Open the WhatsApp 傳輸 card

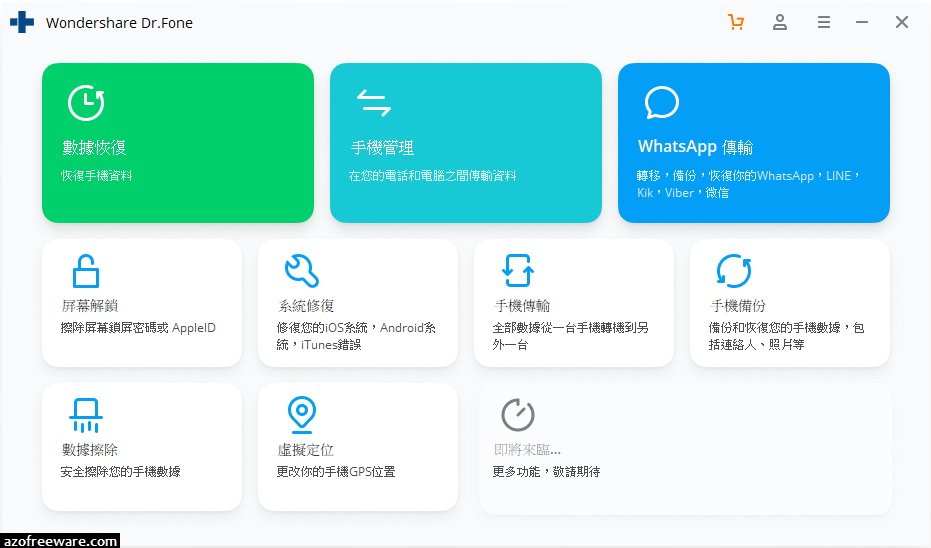754,143
